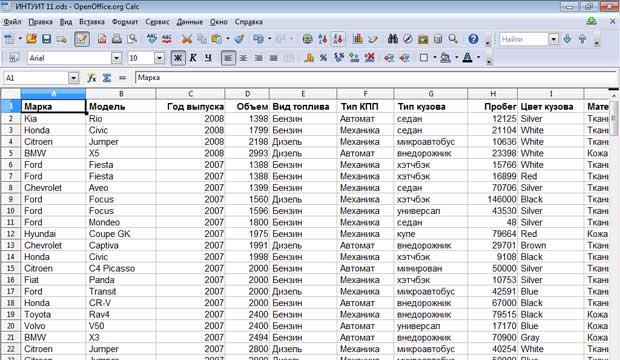This screenshot has width=620, height=360.
Task: Open Gallery picture icon
Action: pos(423,39)
